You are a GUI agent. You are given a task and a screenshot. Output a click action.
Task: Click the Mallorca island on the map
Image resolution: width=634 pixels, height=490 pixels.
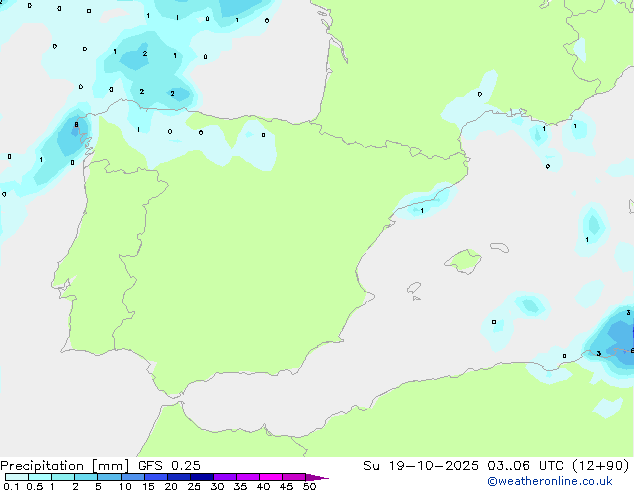pos(463,261)
